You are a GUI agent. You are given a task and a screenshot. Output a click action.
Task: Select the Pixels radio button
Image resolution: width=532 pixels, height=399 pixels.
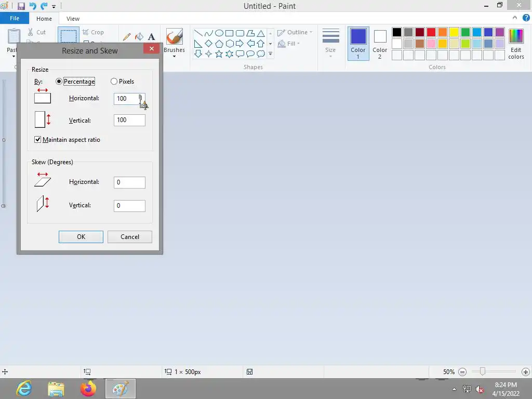(x=114, y=82)
